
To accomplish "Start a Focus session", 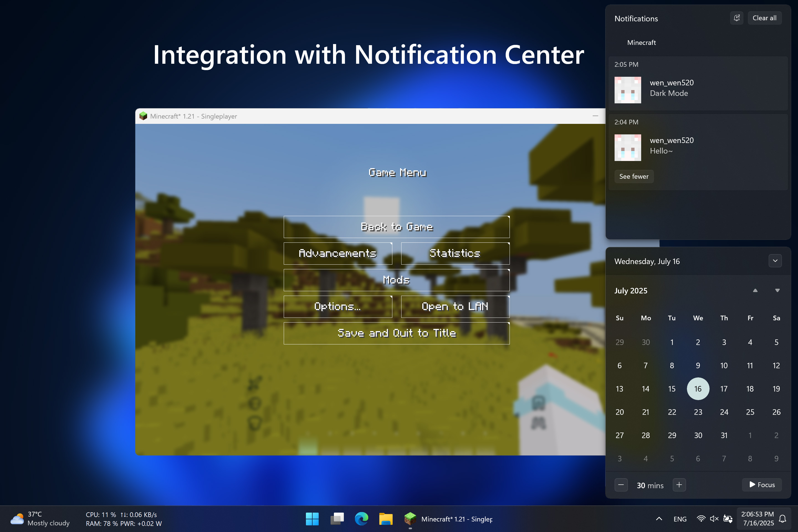I will coord(762,485).
